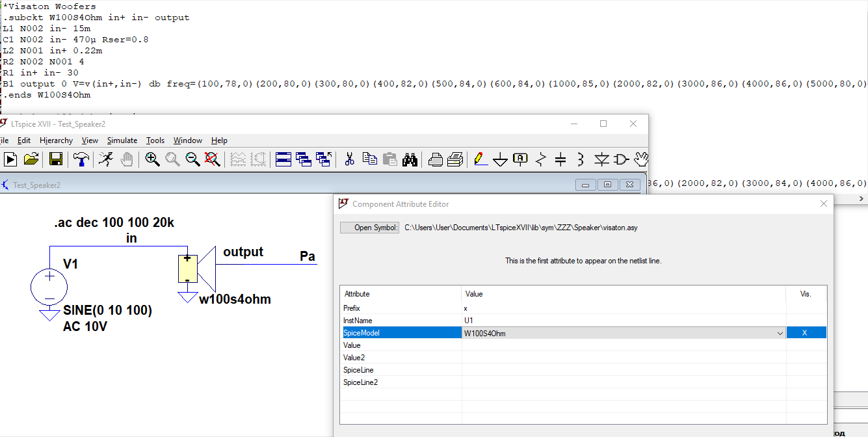Cascade windows using toolbar icon
This screenshot has width=868, height=437.
(x=304, y=159)
